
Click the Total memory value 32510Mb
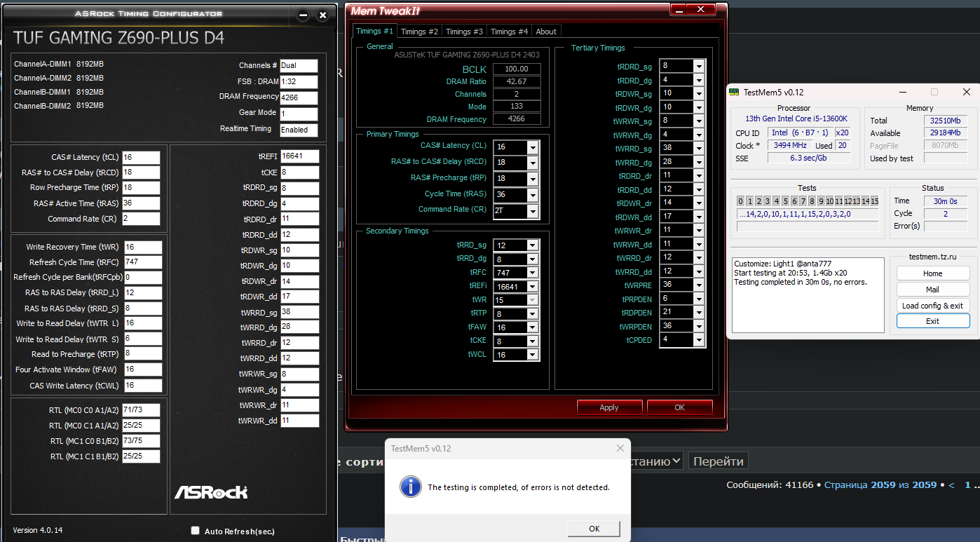point(945,121)
